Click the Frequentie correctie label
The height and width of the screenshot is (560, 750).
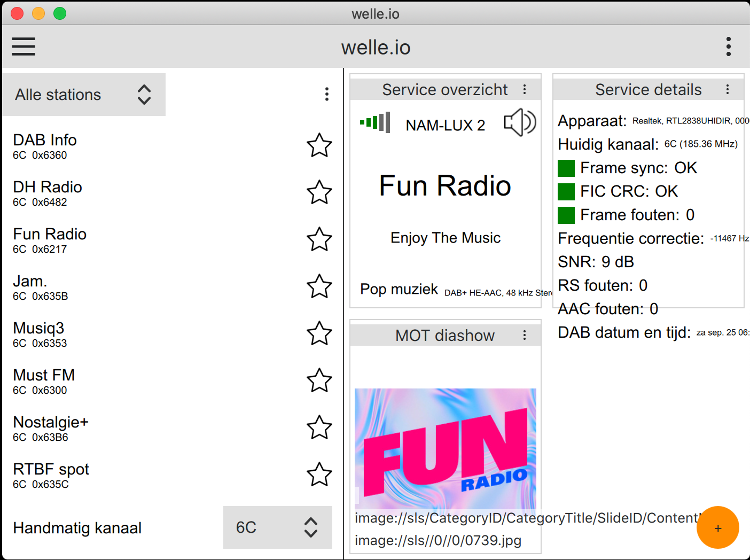coord(631,238)
